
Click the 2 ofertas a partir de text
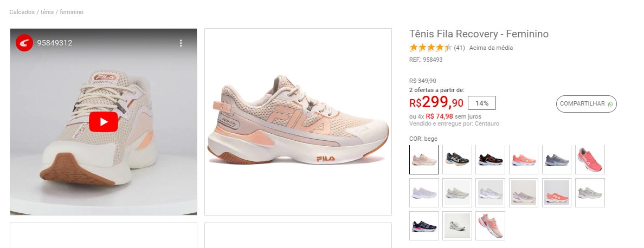(437, 90)
